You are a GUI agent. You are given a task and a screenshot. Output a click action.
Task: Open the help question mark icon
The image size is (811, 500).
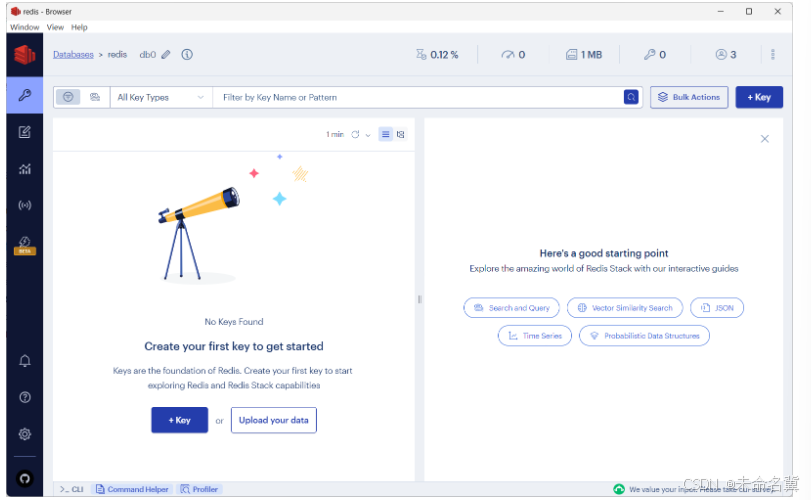coord(24,397)
